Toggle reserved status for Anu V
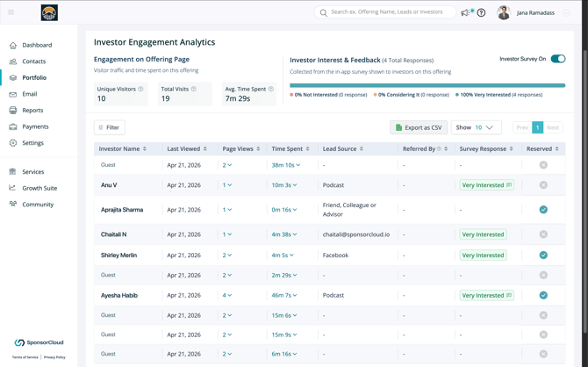 543,185
